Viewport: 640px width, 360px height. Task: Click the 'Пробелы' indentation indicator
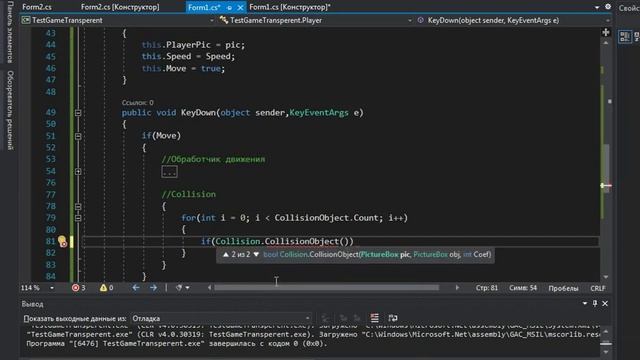(x=563, y=288)
